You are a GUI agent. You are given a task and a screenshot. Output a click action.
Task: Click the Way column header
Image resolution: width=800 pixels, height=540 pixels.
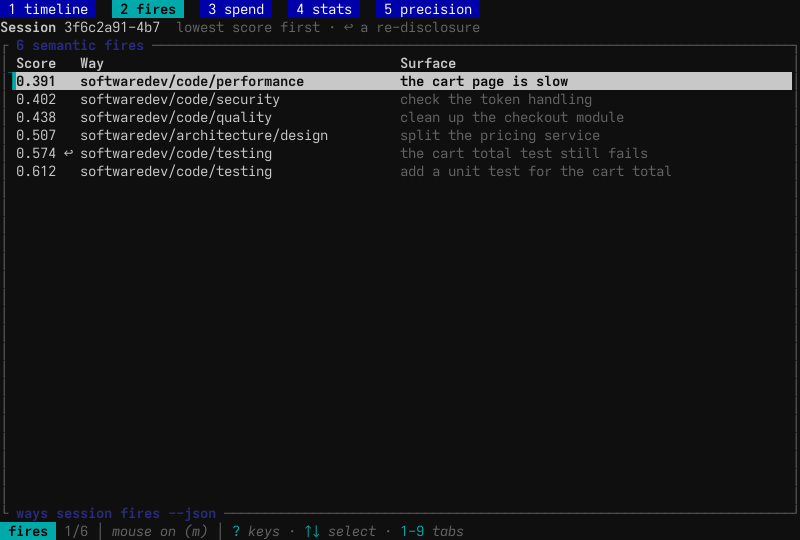click(x=92, y=63)
